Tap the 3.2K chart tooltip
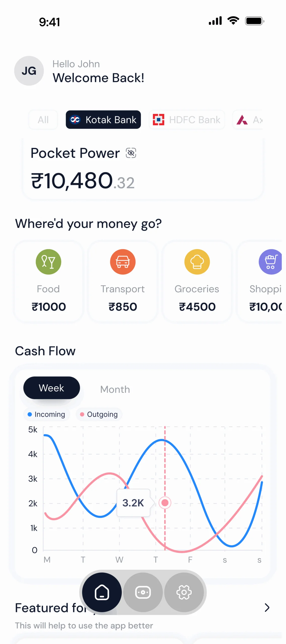The height and width of the screenshot is (644, 286). pos(133,503)
